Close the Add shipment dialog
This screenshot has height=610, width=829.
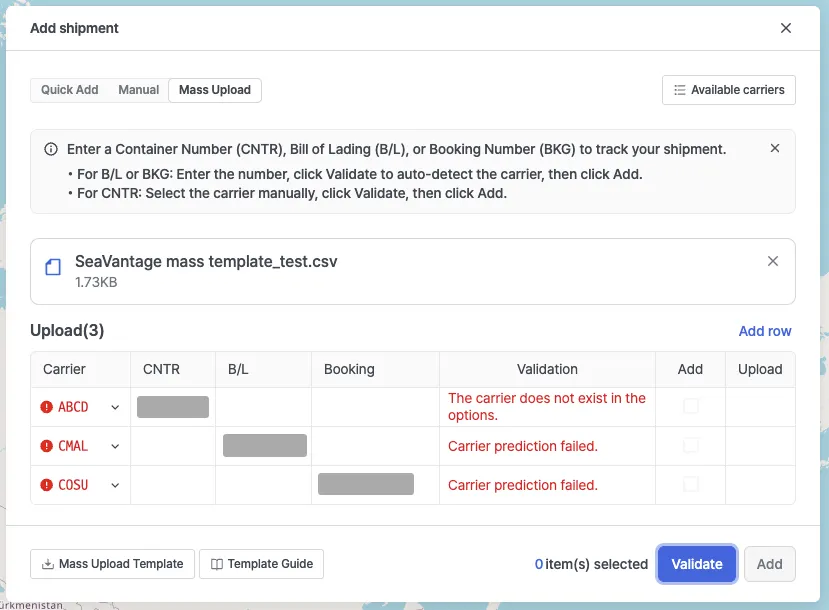click(786, 28)
